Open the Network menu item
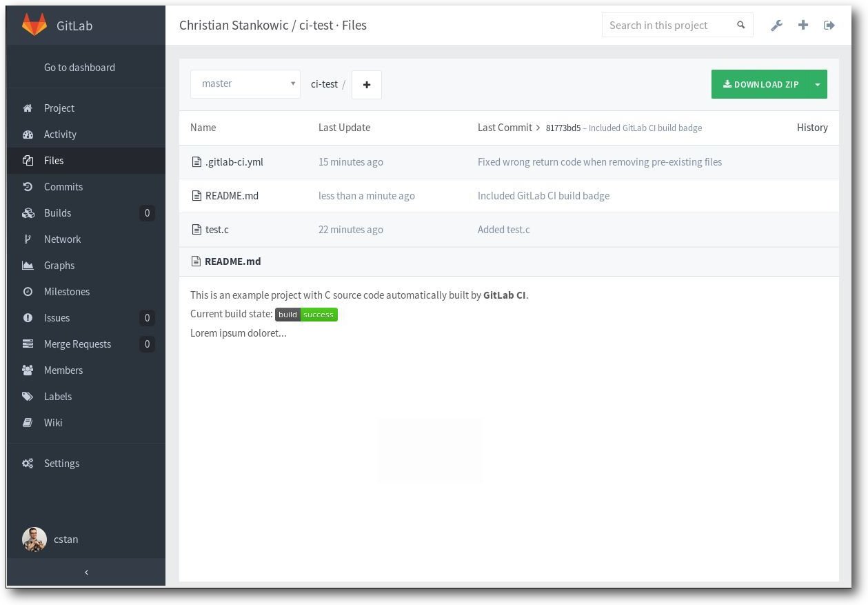The width and height of the screenshot is (868, 605). tap(86, 239)
